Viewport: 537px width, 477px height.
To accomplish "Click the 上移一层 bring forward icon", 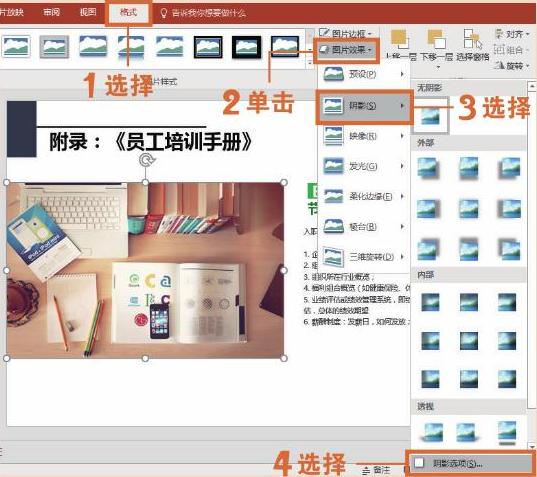I will [x=400, y=39].
